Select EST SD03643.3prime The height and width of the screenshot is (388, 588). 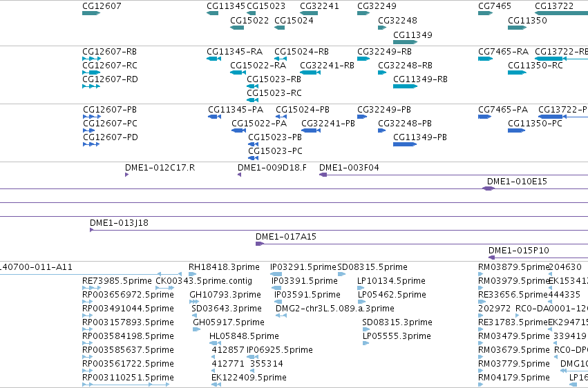click(194, 316)
